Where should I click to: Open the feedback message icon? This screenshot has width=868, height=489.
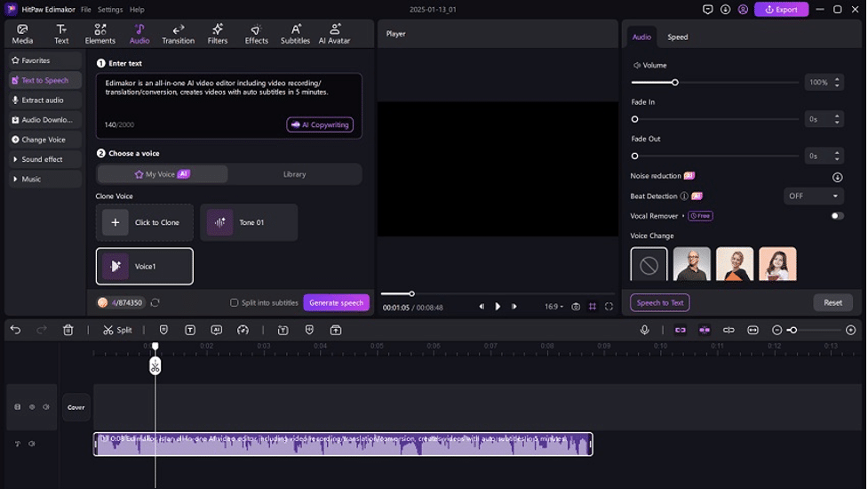coord(707,10)
